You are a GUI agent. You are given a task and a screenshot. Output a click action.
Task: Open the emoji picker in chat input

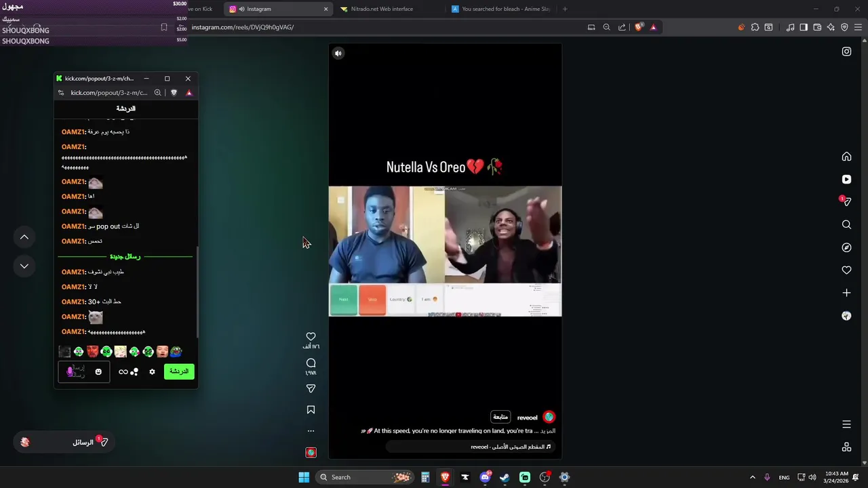98,371
